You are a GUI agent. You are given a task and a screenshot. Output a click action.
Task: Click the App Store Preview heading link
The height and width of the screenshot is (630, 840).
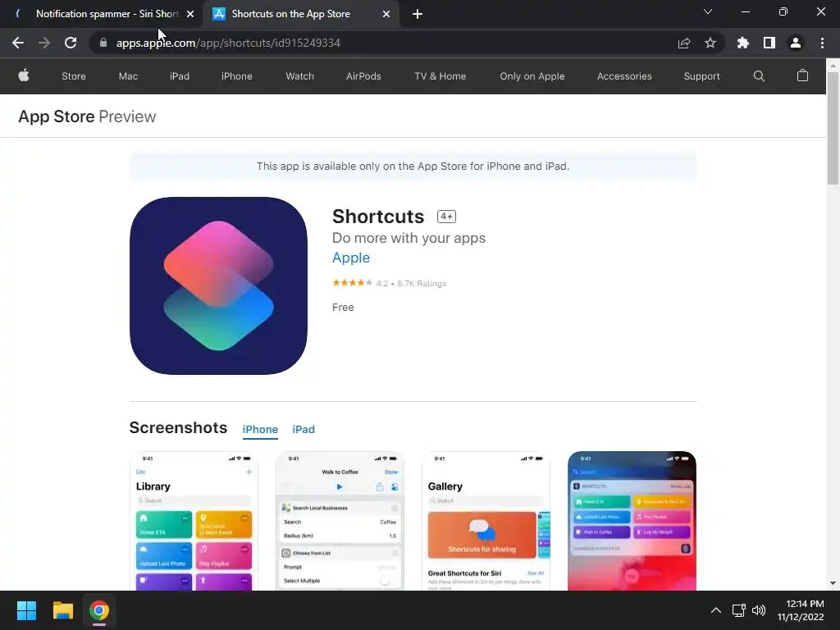87,116
